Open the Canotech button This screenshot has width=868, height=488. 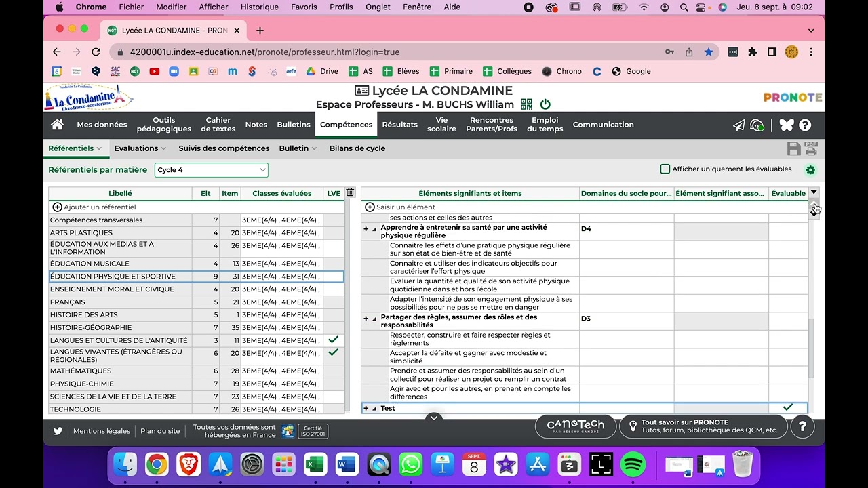(x=575, y=426)
